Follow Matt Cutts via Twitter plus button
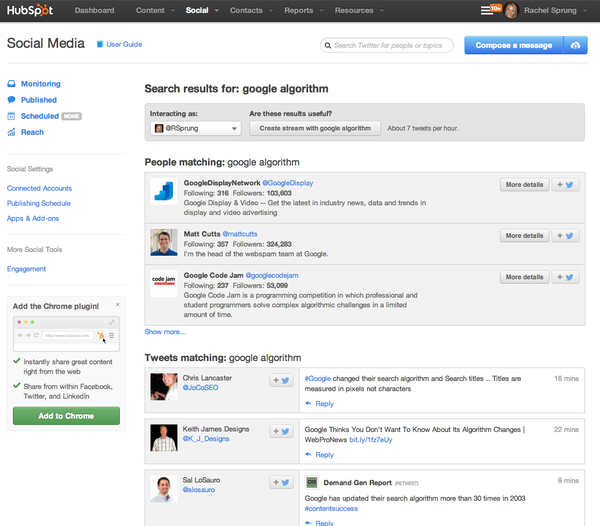 tap(565, 236)
